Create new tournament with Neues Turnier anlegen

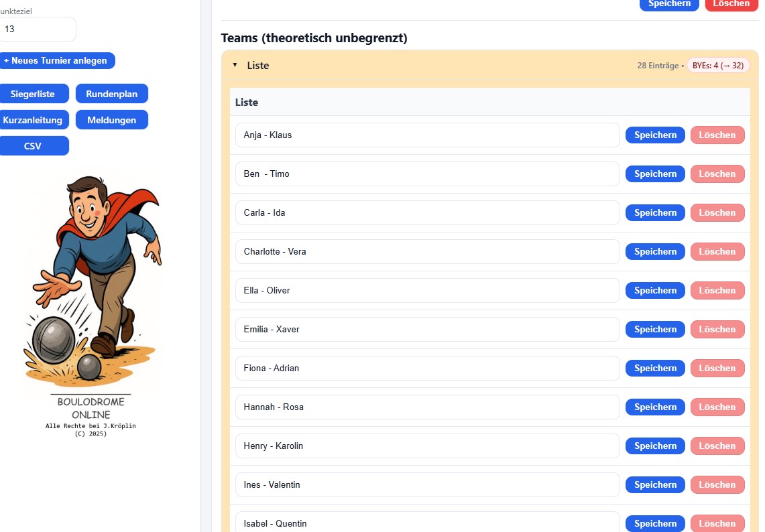tap(56, 60)
